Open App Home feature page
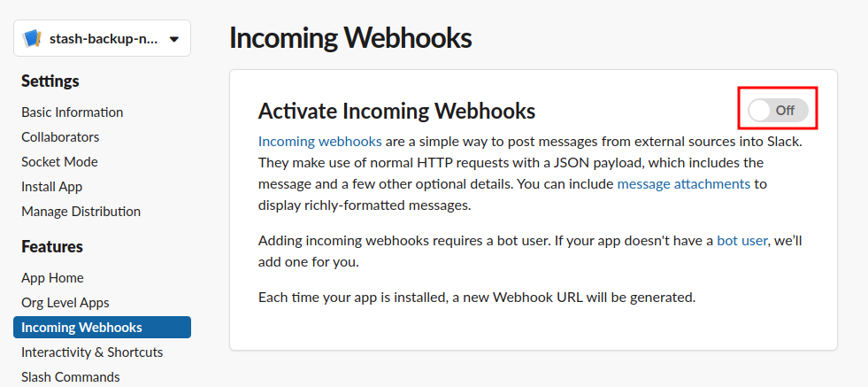 (x=52, y=278)
